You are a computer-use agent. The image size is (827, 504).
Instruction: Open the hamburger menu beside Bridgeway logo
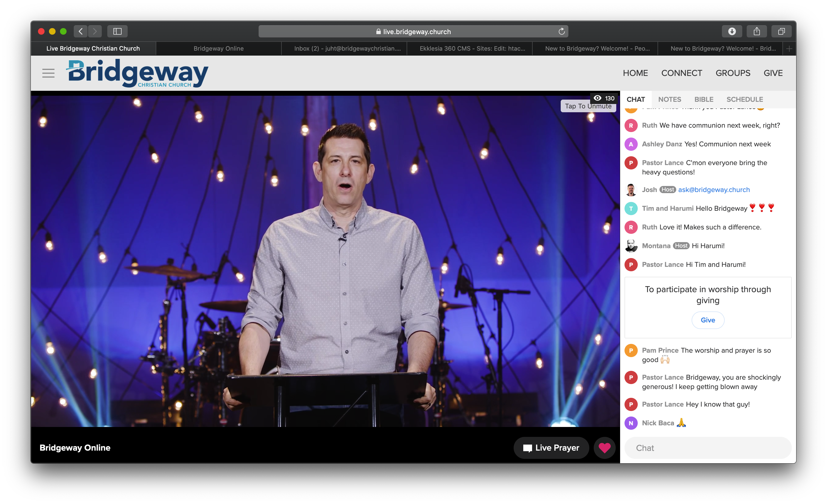pyautogui.click(x=48, y=73)
